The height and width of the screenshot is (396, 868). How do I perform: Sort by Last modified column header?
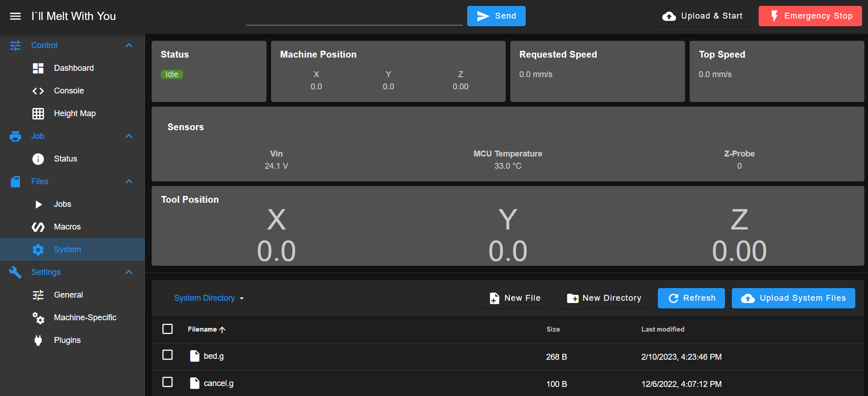point(663,329)
